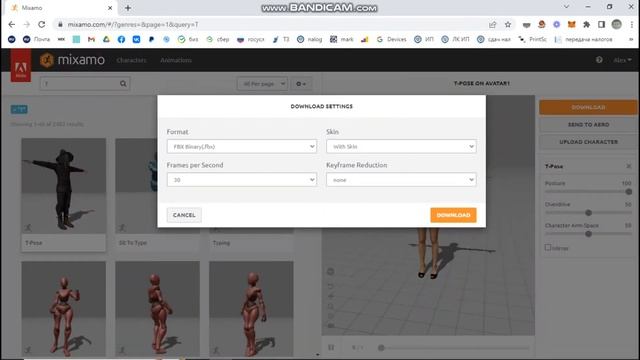Click the share page icon in address bar
The image size is (640, 360).
pyautogui.click(x=493, y=24)
